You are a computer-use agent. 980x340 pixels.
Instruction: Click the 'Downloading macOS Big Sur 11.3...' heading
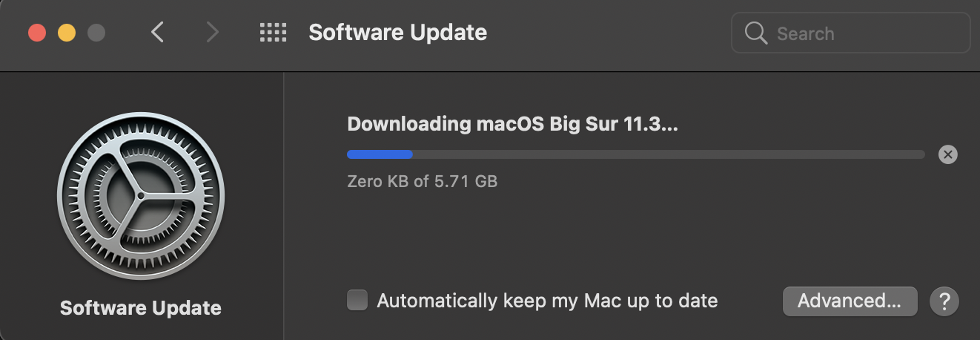(x=512, y=124)
